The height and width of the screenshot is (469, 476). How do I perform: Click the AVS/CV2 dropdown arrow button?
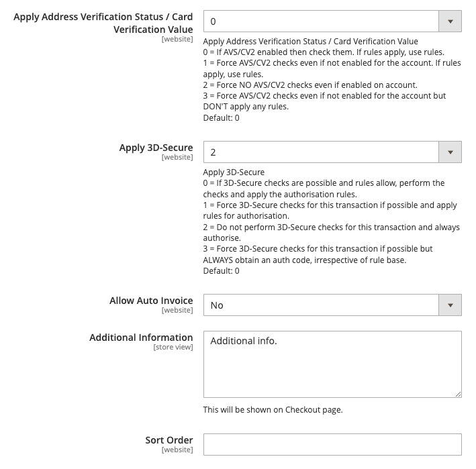tap(450, 21)
